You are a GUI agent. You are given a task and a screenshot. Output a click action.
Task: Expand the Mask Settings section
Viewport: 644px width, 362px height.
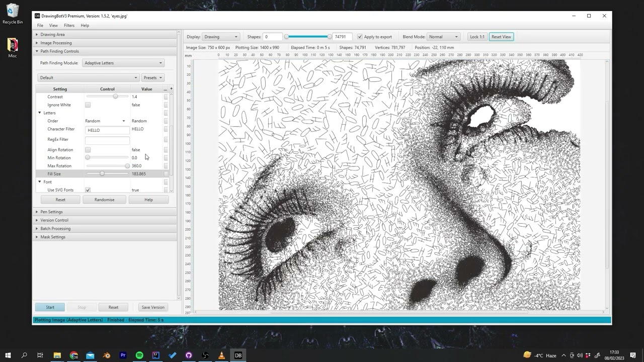tap(105, 237)
